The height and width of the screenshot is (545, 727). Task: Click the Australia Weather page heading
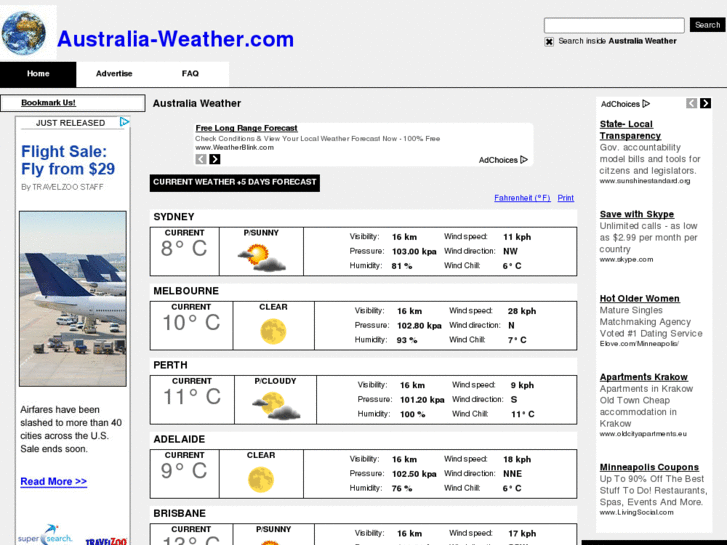[x=197, y=103]
